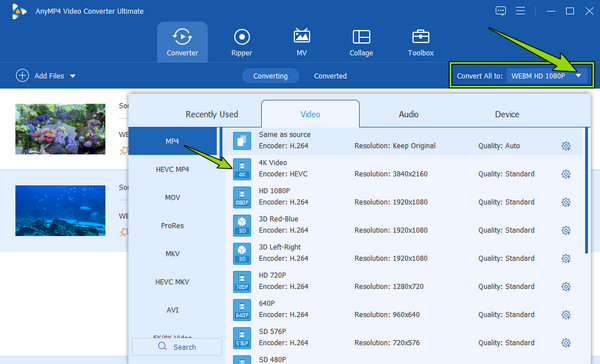Select the 3D Red-Blue format icon
600x364 pixels.
(x=242, y=225)
